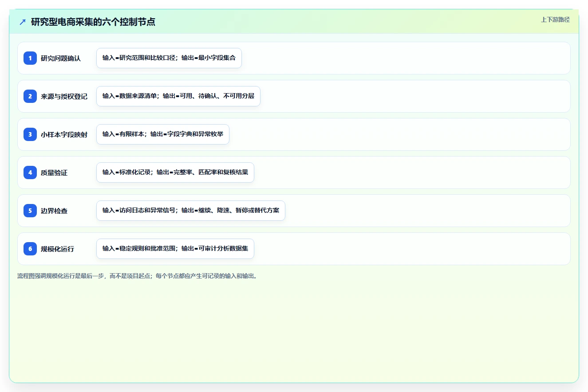Viewport: 588px width, 392px height.
Task: Click the box 输入=访问日志和异常信号；输出=继续、降速、暂停或替代方案
Action: [x=191, y=211]
